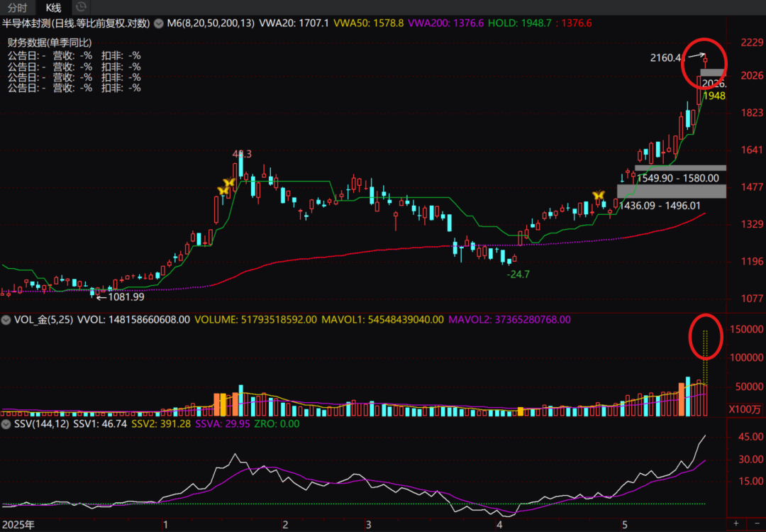
Task: Click the 1436.09 - 1496.01 gap label
Action: pos(660,206)
